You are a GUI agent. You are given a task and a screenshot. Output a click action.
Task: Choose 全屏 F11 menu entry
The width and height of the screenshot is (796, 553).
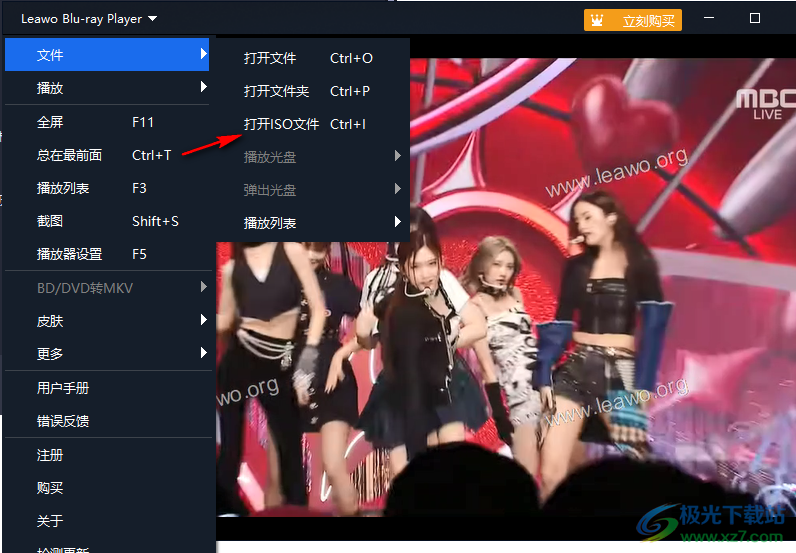pos(107,122)
